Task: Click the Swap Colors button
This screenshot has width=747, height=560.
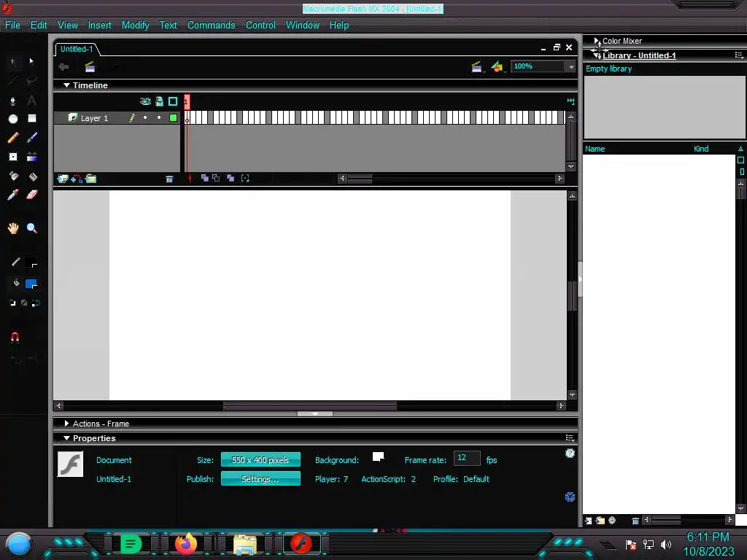Action: click(x=36, y=303)
